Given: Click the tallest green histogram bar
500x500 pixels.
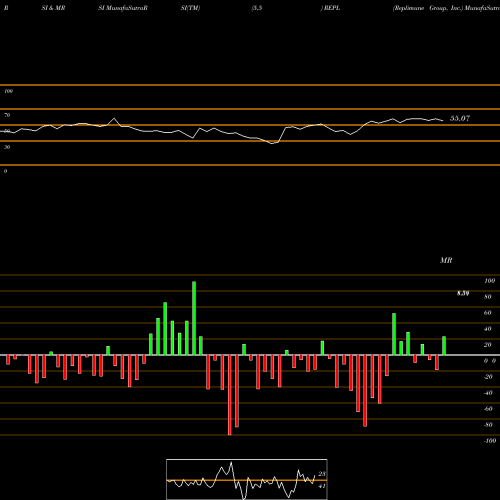Looking at the screenshot, I should (194, 318).
